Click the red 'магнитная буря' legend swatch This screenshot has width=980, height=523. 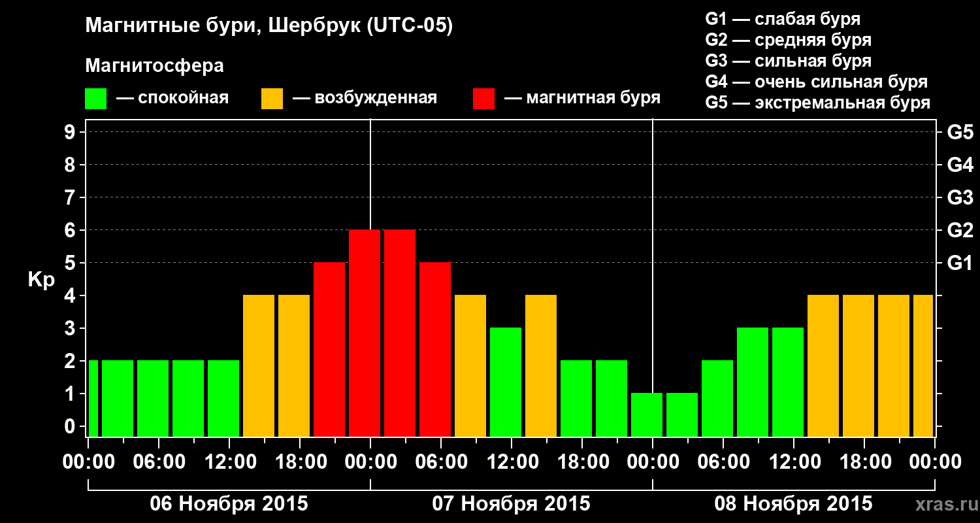483,99
